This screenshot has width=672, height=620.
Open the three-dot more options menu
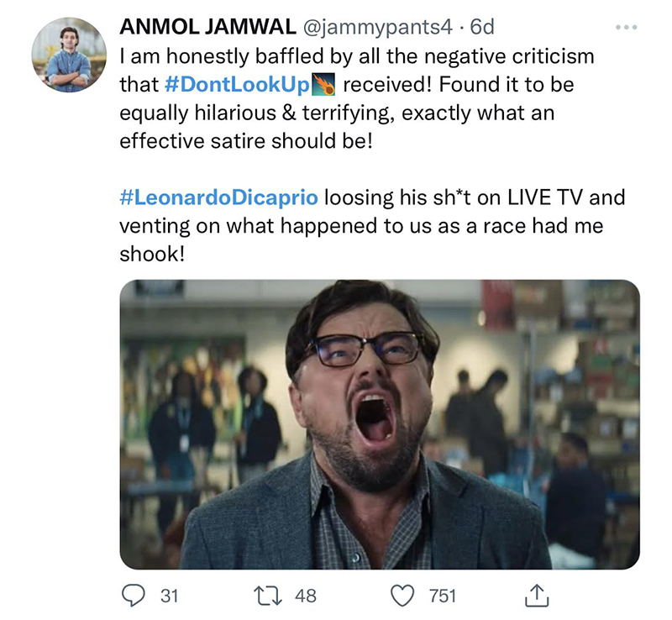pyautogui.click(x=626, y=28)
